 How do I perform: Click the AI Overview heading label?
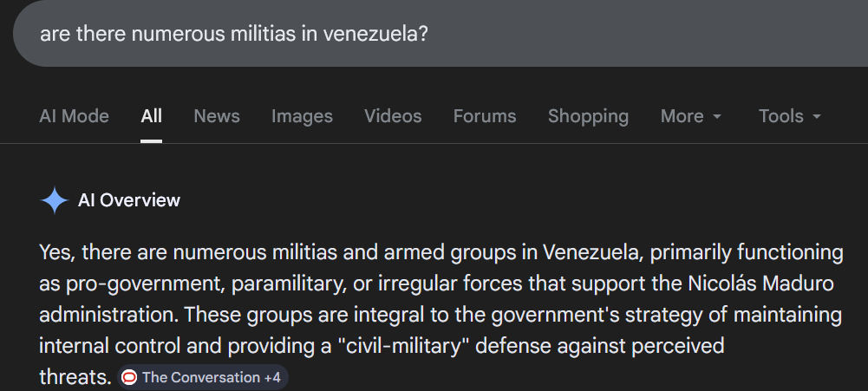129,201
